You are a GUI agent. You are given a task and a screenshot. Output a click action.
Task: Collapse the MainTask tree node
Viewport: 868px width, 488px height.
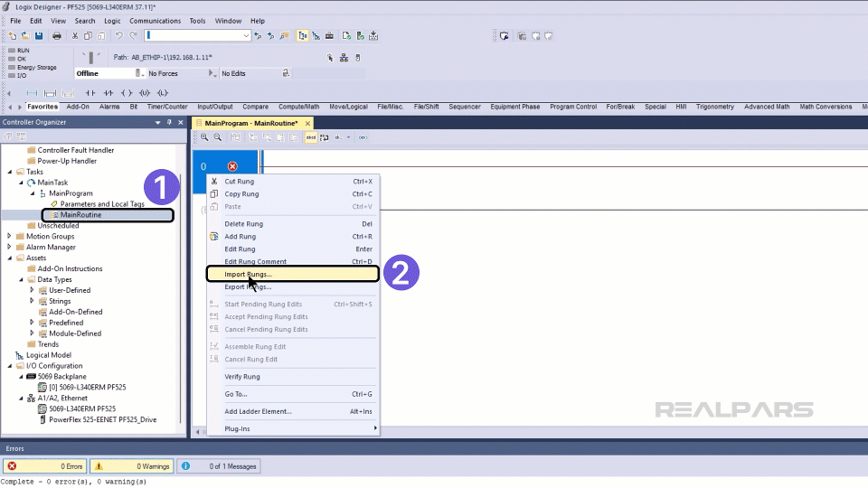point(21,183)
